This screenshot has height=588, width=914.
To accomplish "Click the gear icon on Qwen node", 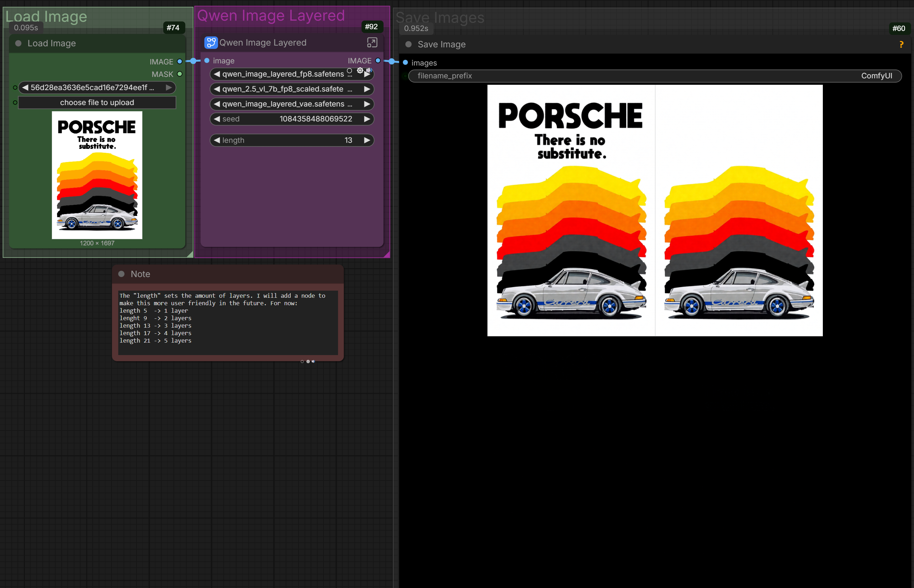I will pyautogui.click(x=360, y=70).
